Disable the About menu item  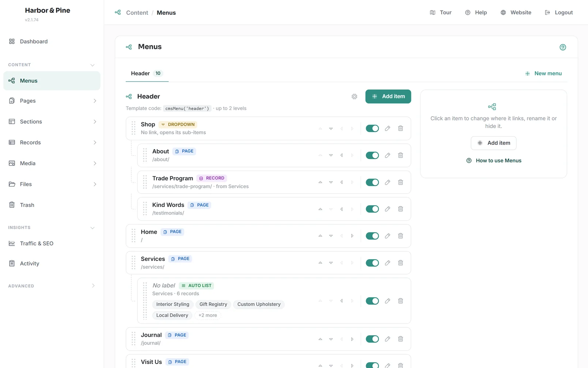click(372, 155)
